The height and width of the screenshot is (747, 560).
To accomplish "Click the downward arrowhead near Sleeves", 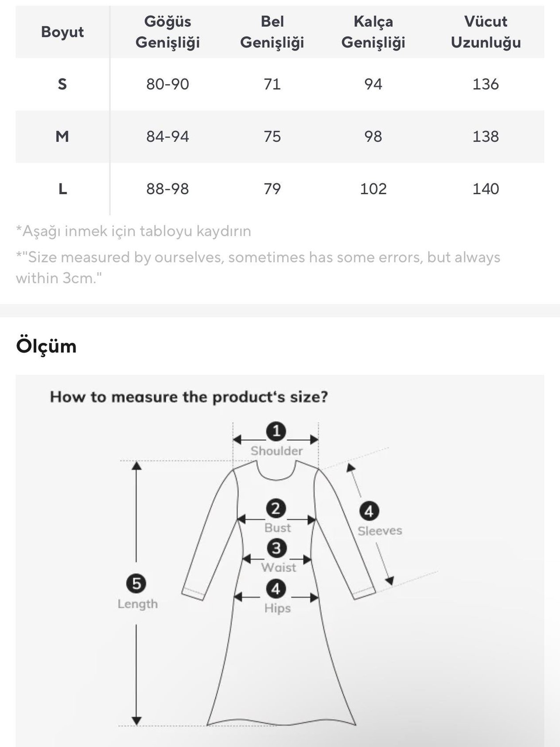I will click(x=389, y=580).
